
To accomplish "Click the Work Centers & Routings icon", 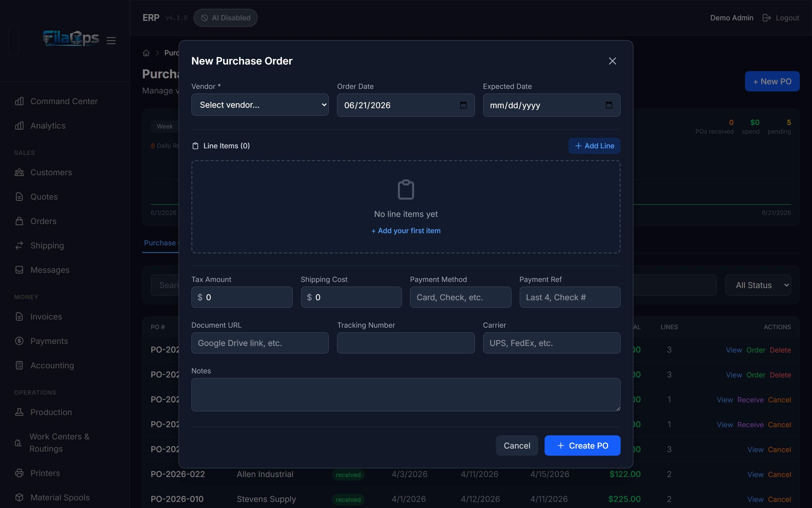I will tap(19, 443).
